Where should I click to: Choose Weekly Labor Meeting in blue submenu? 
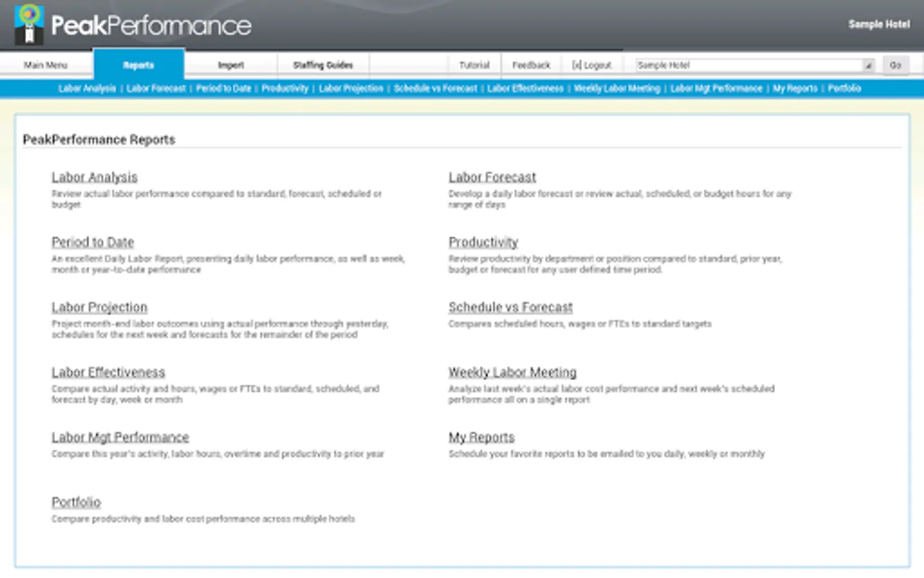tap(617, 89)
